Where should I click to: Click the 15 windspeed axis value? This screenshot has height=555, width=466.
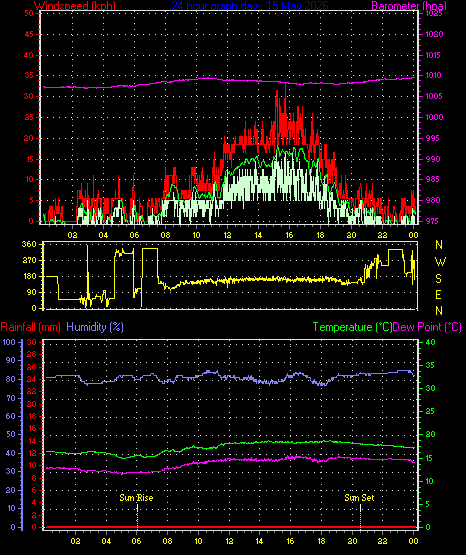[x=29, y=159]
